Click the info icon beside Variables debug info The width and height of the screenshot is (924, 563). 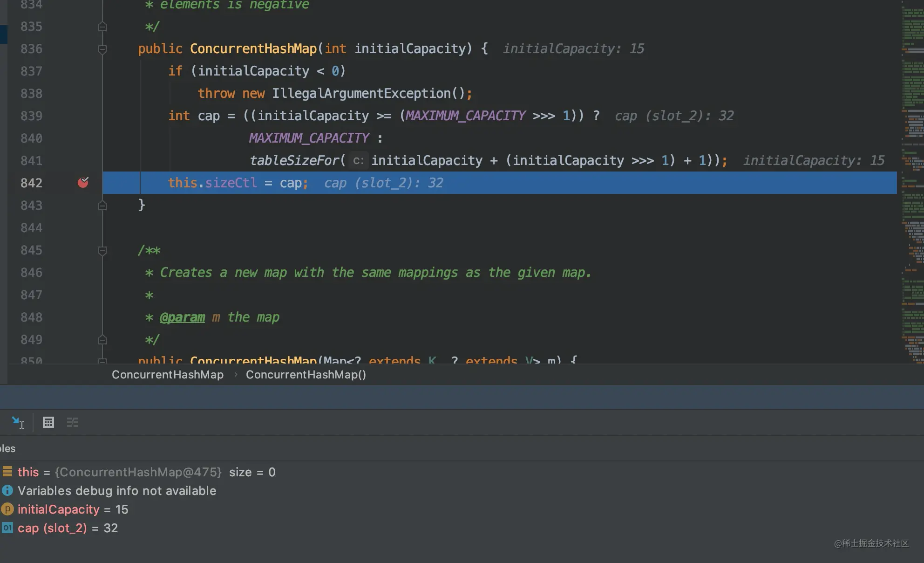pos(7,490)
